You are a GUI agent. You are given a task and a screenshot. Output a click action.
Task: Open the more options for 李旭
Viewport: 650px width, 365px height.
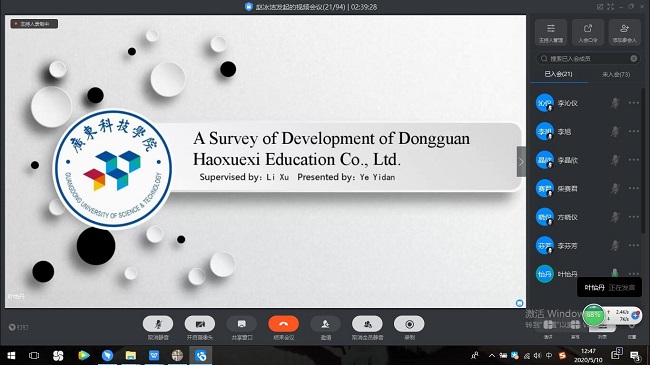coord(633,131)
